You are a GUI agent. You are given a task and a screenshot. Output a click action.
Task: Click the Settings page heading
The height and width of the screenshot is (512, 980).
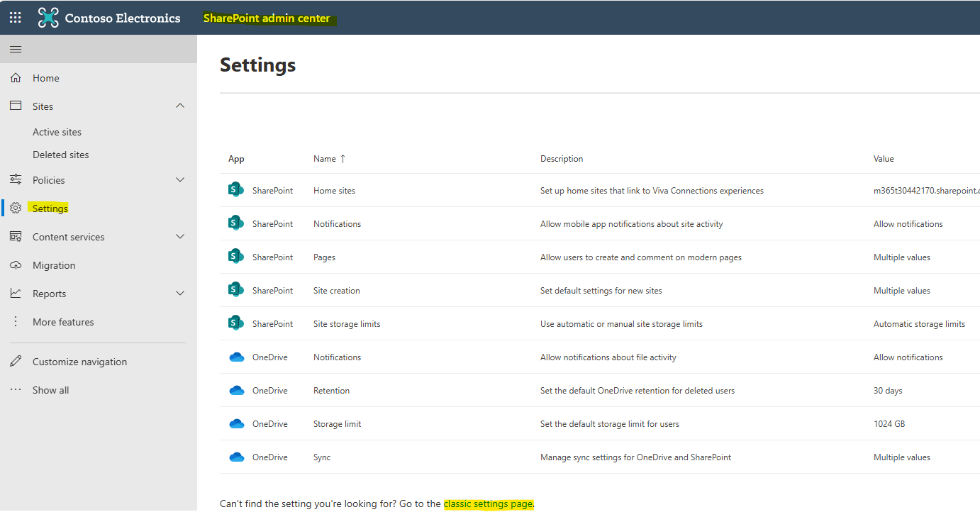[x=258, y=65]
